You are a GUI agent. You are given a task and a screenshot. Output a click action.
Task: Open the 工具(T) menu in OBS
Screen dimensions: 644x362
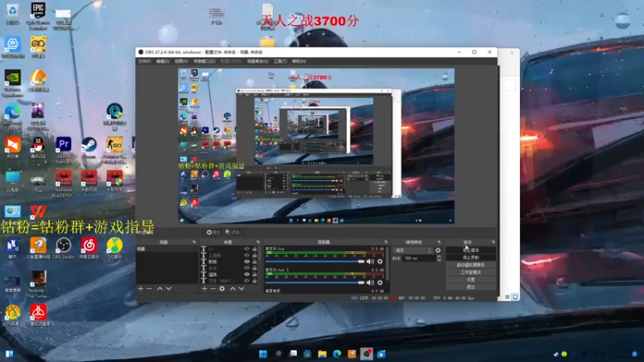(x=280, y=61)
